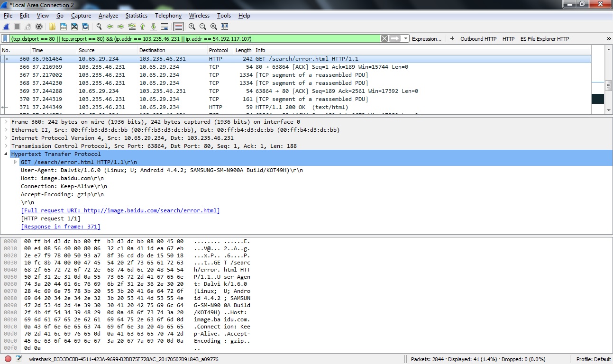Open capture options gear icon

pyautogui.click(x=39, y=27)
